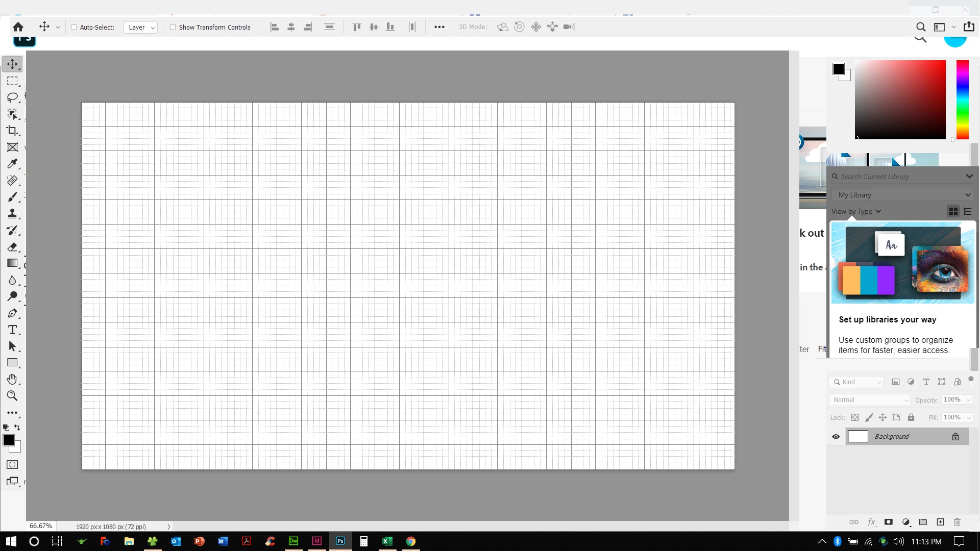Check Show Transform Controls
The height and width of the screenshot is (551, 980).
[x=173, y=27]
